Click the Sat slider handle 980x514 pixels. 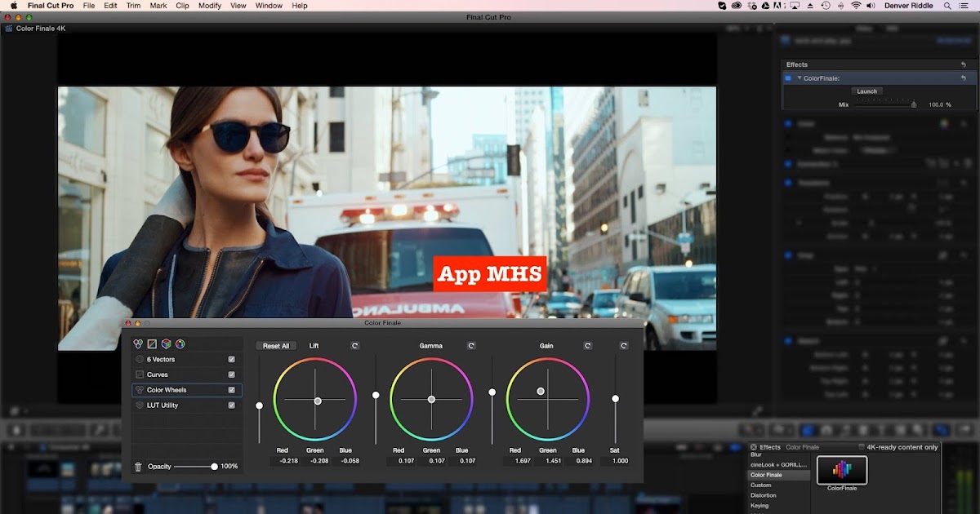(x=615, y=398)
